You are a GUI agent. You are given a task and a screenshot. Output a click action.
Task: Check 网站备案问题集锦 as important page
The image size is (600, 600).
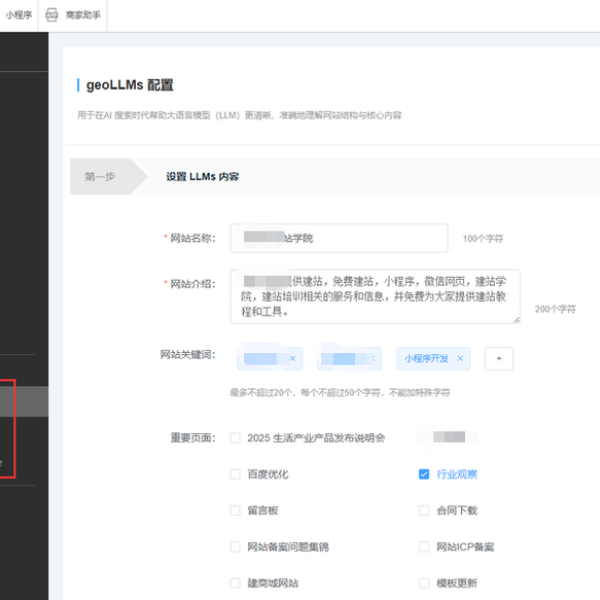coord(236,547)
